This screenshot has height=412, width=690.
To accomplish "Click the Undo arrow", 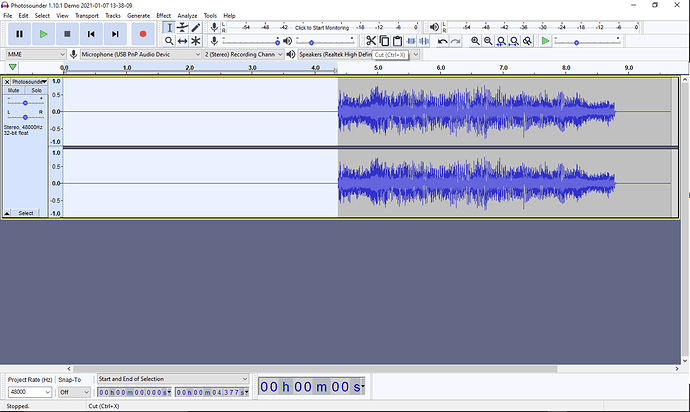I will point(442,41).
